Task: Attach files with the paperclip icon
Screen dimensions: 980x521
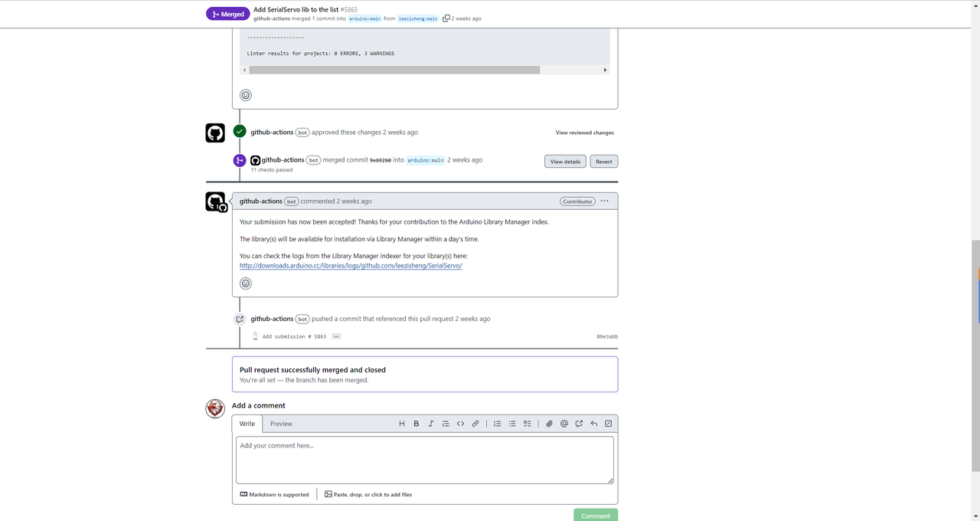Action: (550, 424)
